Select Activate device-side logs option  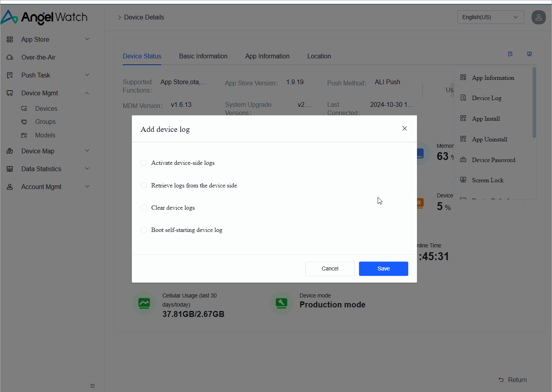(144, 163)
